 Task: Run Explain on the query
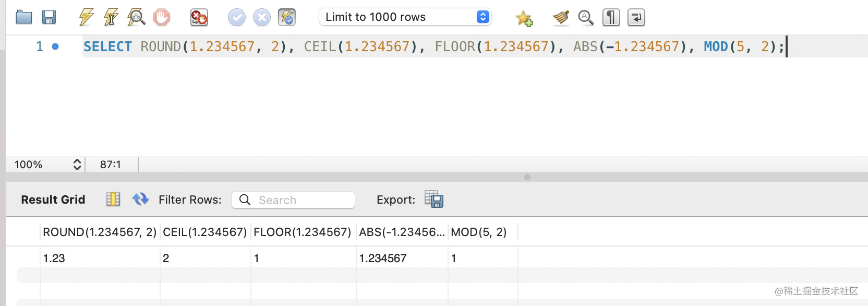136,17
